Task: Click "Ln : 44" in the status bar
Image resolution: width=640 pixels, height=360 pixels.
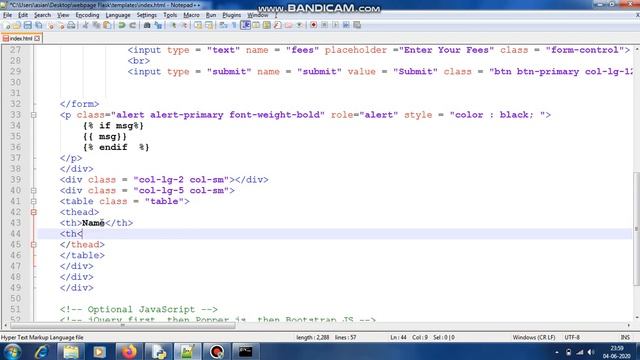Action: click(x=398, y=338)
